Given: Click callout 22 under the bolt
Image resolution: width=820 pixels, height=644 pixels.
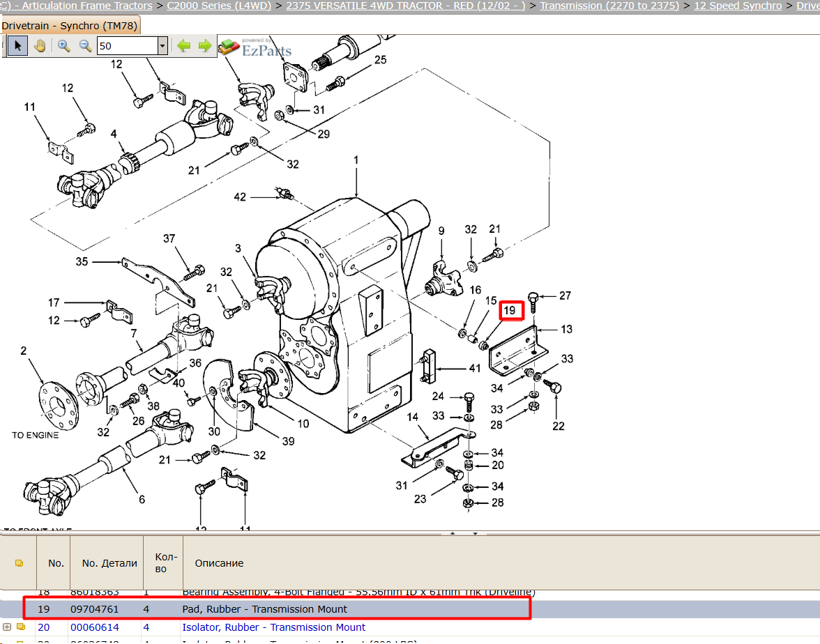Looking at the screenshot, I should coord(559,426).
